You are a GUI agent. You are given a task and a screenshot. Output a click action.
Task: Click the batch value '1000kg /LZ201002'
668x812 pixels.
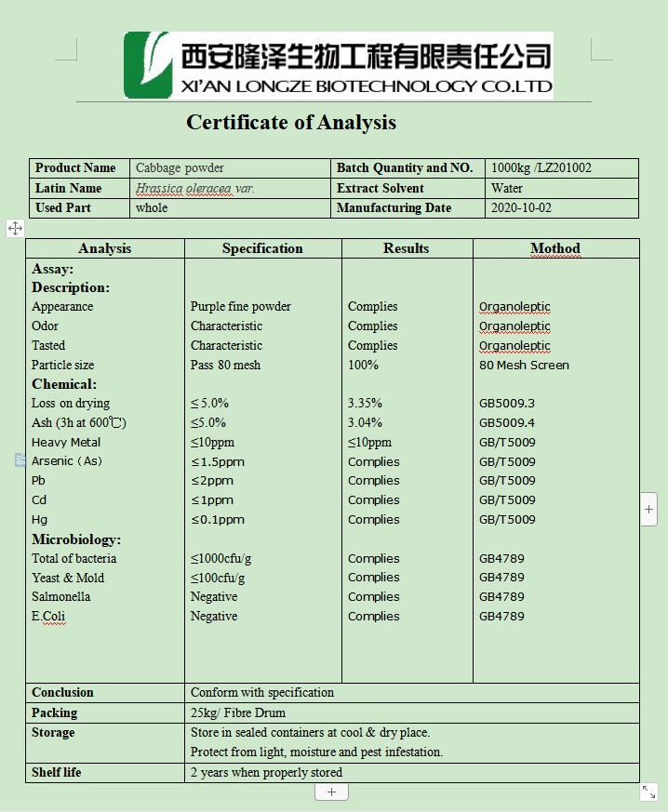(x=541, y=167)
